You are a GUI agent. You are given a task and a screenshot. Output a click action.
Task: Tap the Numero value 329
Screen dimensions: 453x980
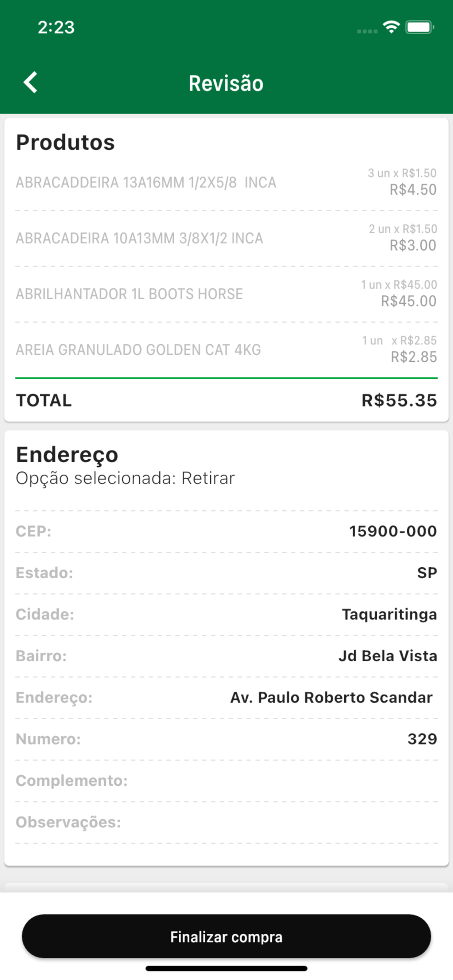tap(422, 739)
